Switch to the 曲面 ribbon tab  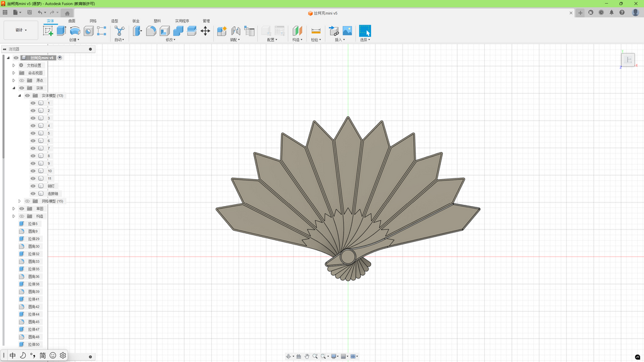click(x=72, y=21)
